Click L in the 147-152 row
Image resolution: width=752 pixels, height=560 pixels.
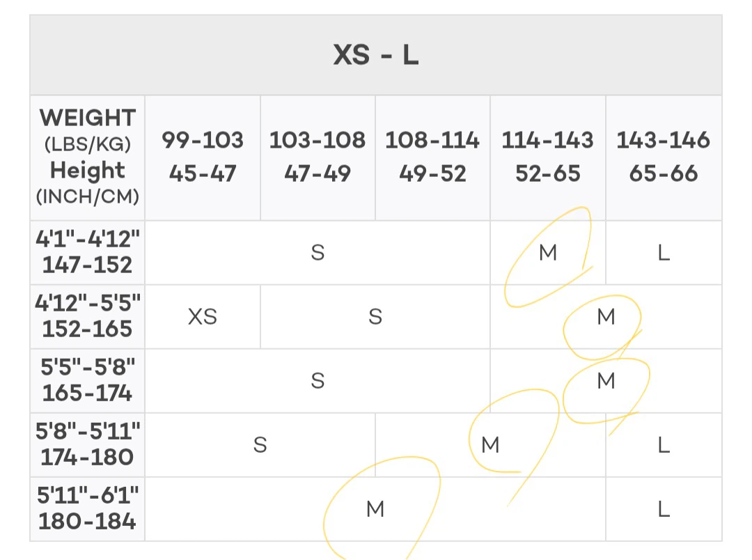(x=664, y=252)
